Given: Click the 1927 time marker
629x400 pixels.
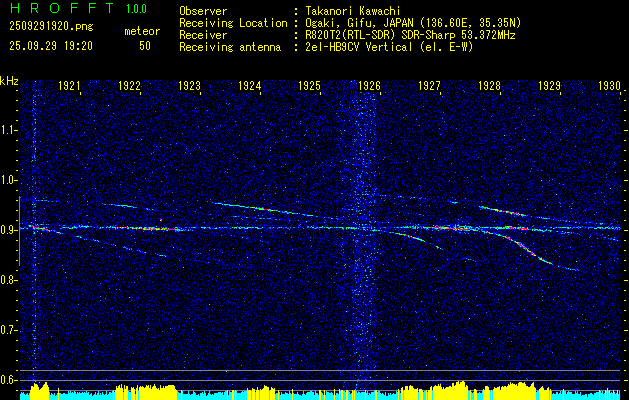Looking at the screenshot, I should 429,86.
